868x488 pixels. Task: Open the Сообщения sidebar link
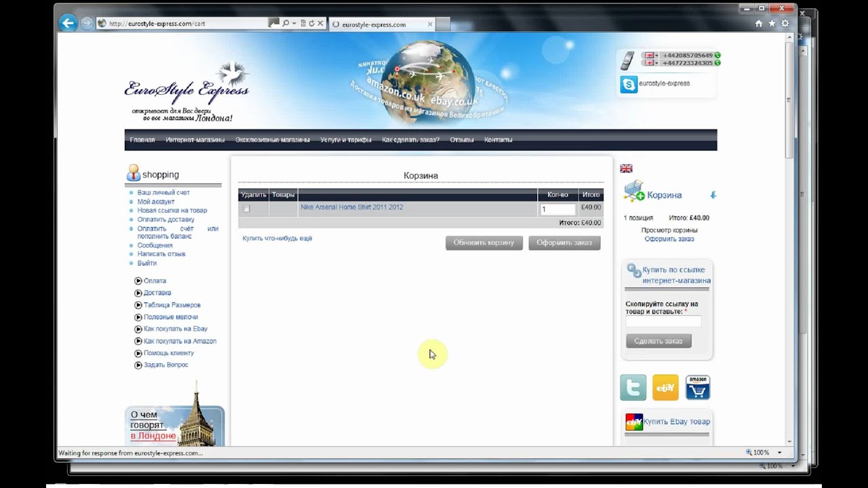pos(155,245)
